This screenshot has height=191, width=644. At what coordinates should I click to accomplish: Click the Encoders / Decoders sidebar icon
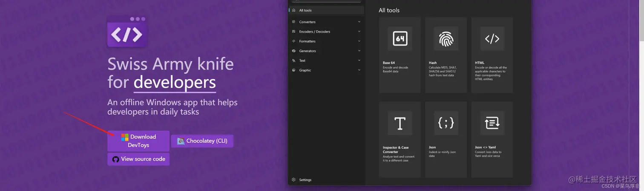tap(294, 32)
